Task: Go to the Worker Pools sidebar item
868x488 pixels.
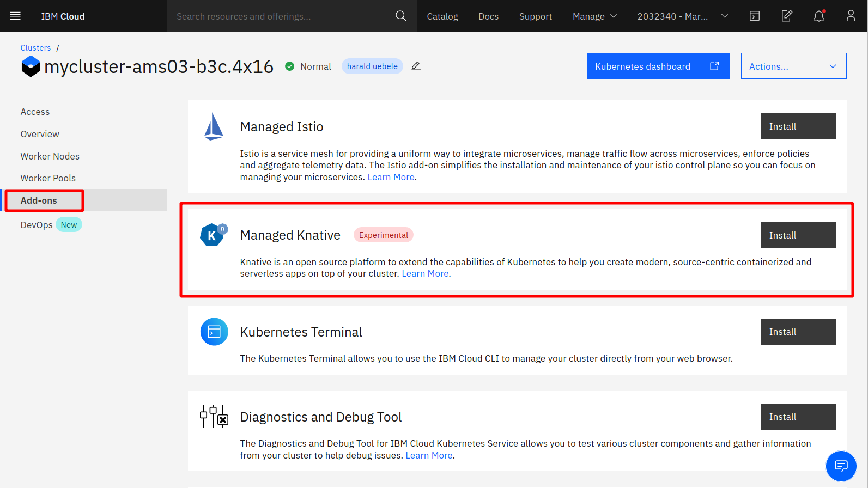Action: 48,178
